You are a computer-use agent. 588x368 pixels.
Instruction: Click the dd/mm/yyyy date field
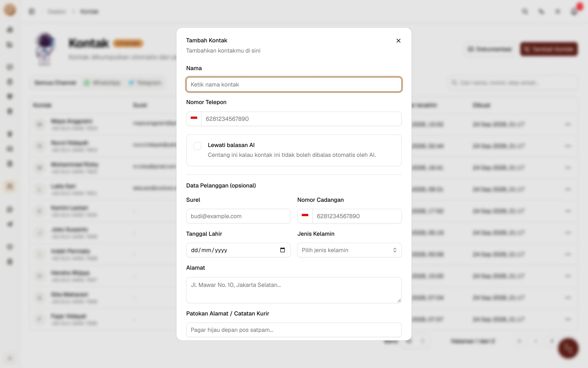[238, 250]
